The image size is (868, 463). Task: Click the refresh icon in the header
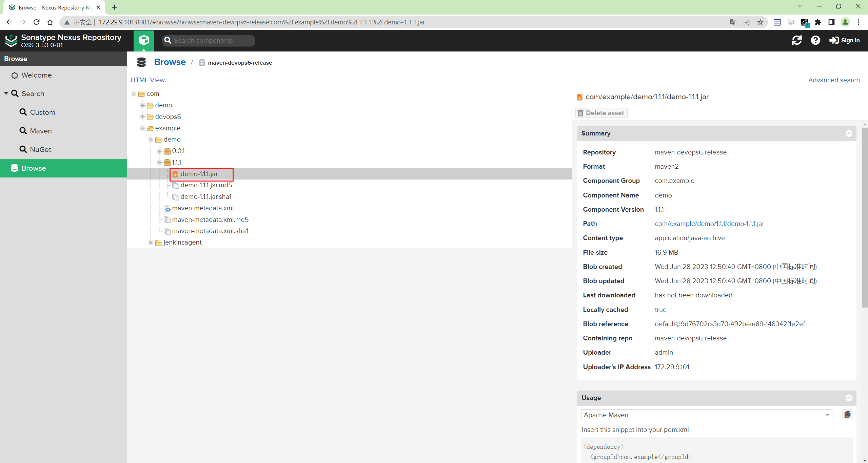pos(796,40)
